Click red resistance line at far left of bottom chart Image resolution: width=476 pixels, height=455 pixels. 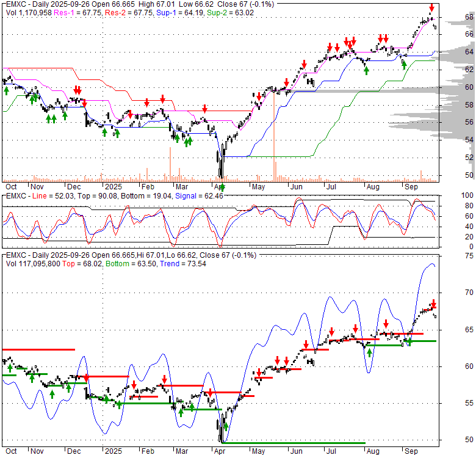38,349
